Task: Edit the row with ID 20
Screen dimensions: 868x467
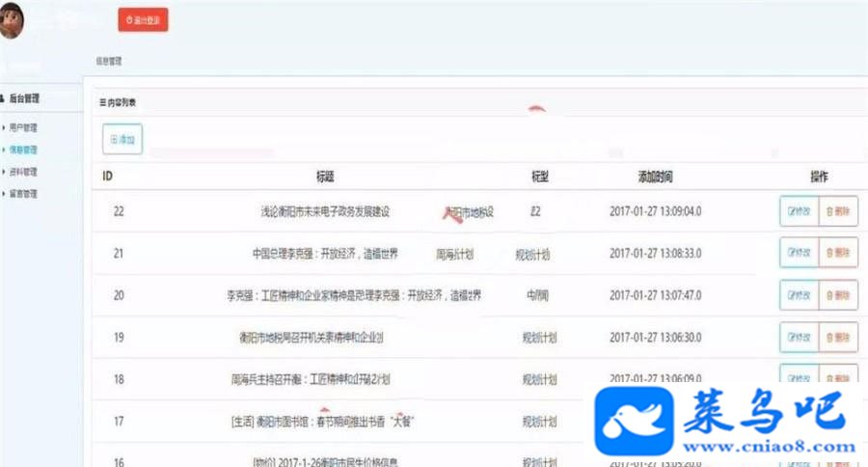Action: (799, 295)
